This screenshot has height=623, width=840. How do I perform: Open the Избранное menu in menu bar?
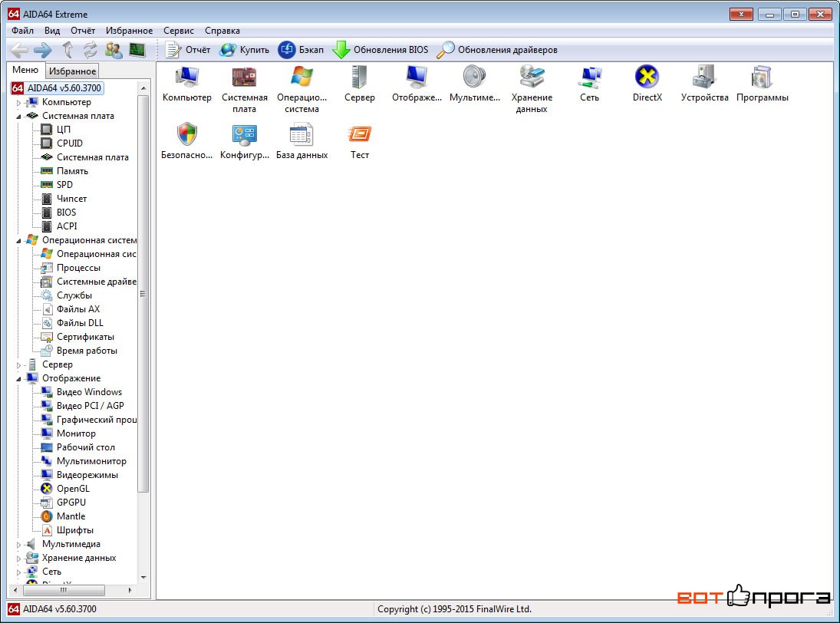(129, 31)
